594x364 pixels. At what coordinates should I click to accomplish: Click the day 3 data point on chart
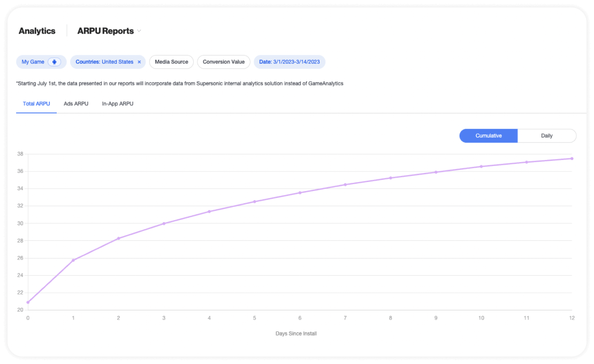click(164, 223)
